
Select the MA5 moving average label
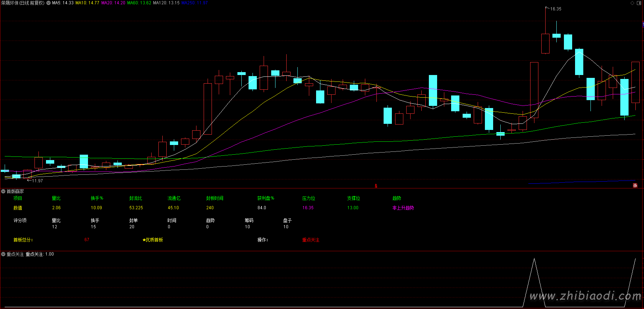(63, 3)
